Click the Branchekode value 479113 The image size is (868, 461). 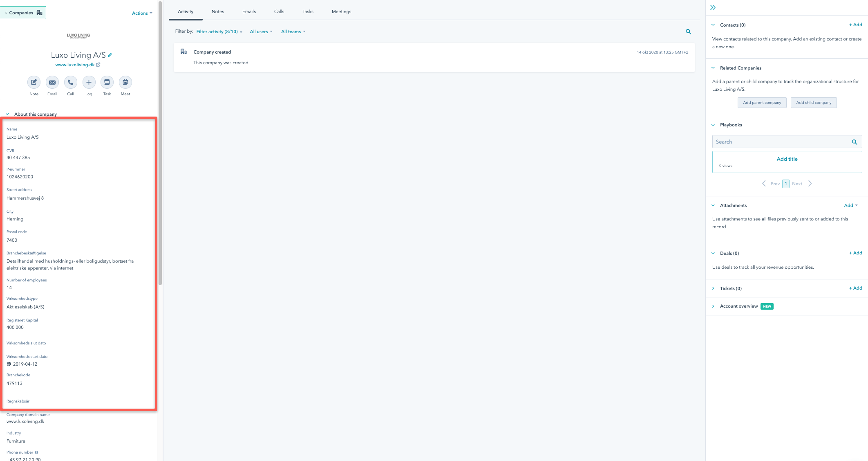14,383
